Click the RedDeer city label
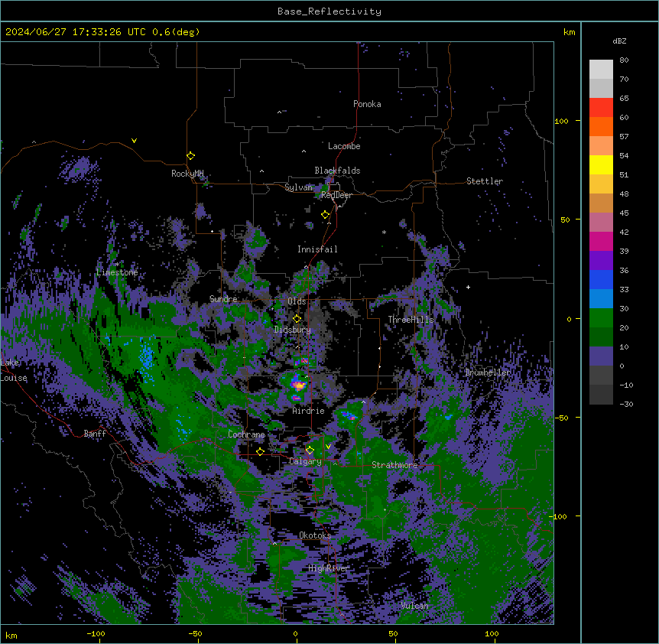This screenshot has width=659, height=644. point(336,195)
